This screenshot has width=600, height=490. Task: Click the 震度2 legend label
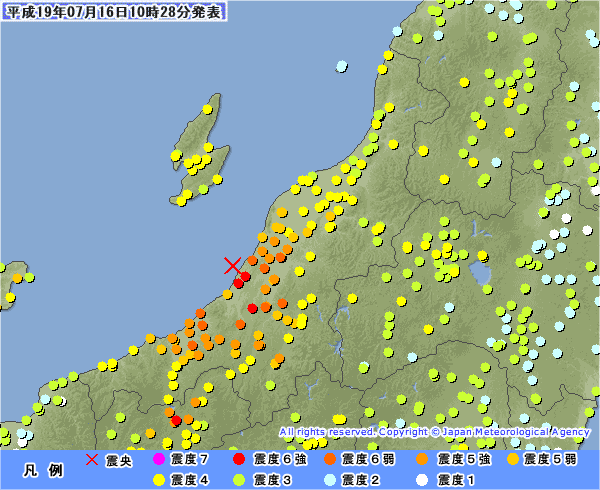(360, 480)
